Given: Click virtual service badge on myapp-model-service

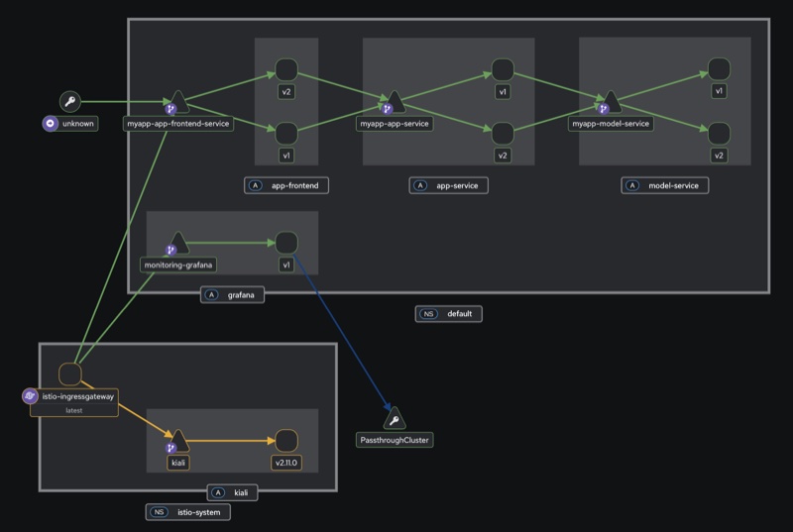Looking at the screenshot, I should pyautogui.click(x=603, y=109).
